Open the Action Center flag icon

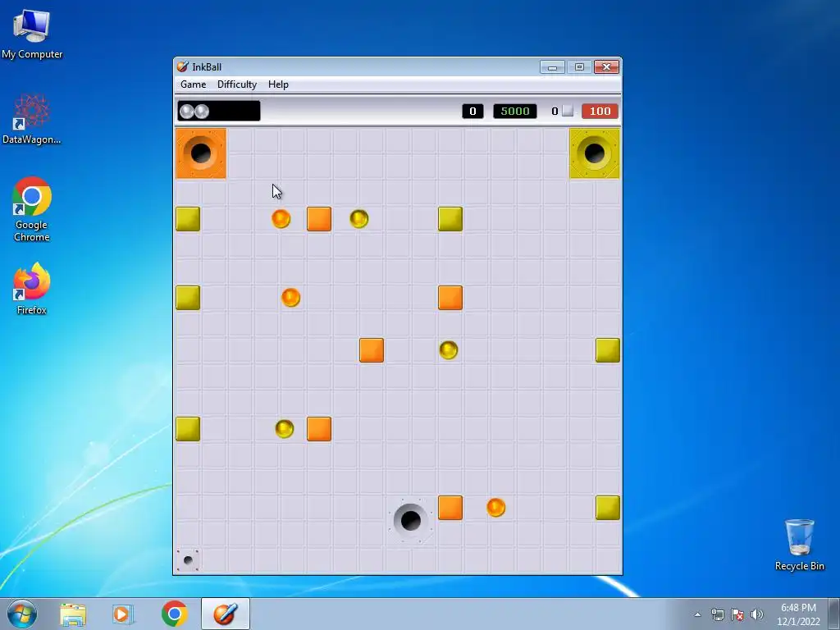[x=737, y=614]
